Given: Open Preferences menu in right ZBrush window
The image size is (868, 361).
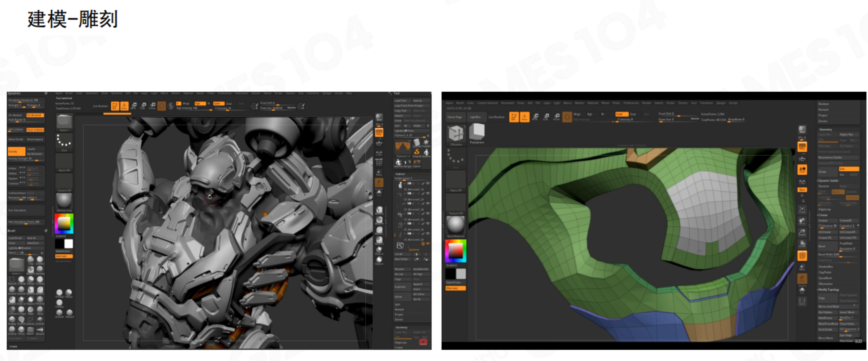Looking at the screenshot, I should [x=631, y=103].
